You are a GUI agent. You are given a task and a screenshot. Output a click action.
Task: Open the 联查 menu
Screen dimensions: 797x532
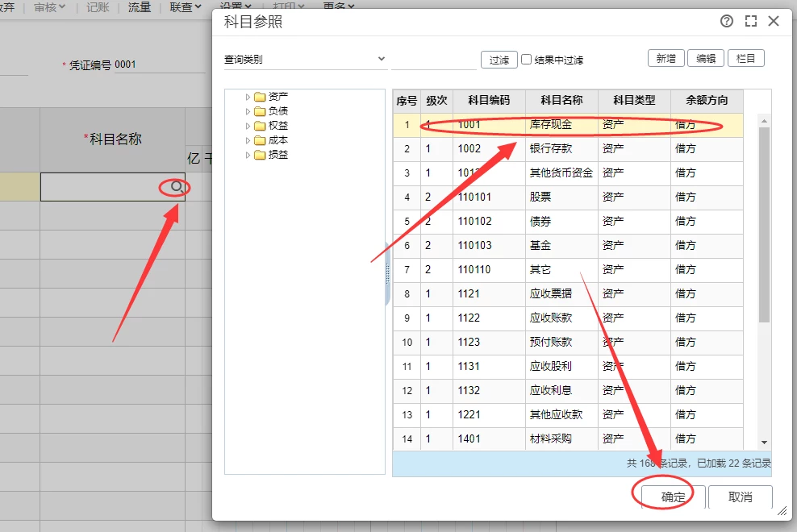(x=186, y=7)
